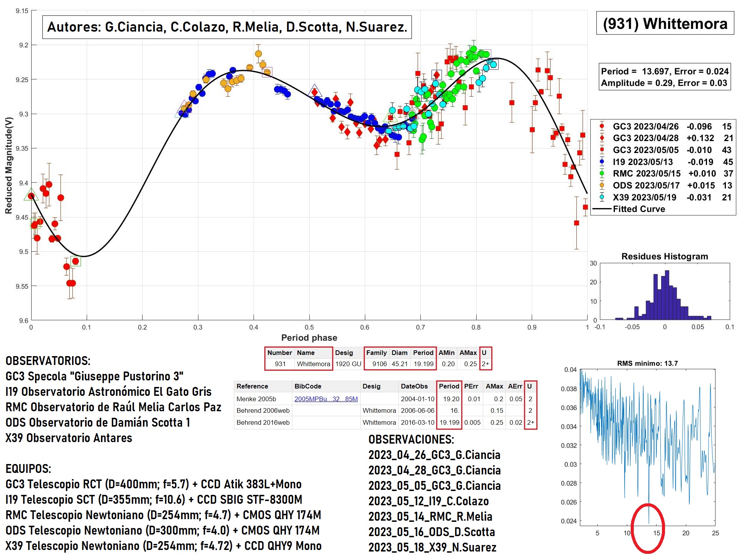The height and width of the screenshot is (560, 744).
Task: Click the red square marker for GC3 2023/05/05
Action: tap(602, 150)
